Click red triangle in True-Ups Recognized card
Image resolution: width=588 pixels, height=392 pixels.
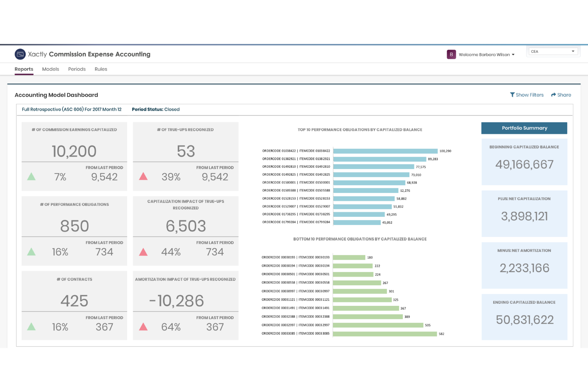[143, 176]
